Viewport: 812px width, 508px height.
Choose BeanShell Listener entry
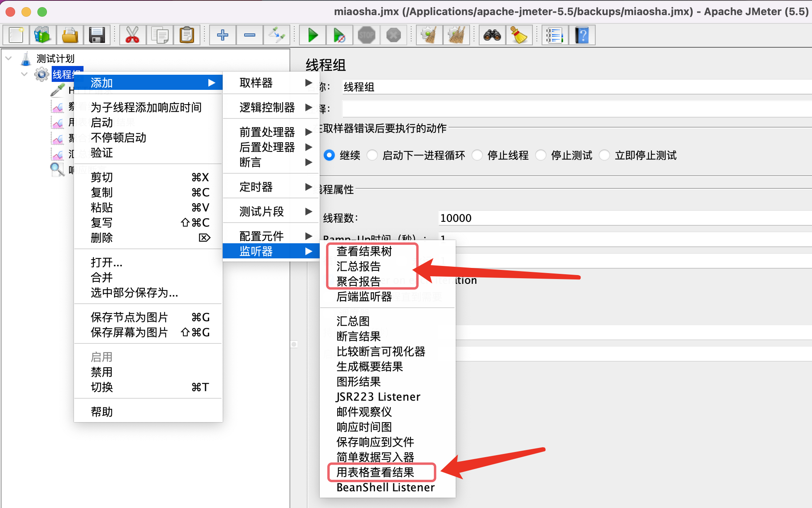click(x=385, y=487)
